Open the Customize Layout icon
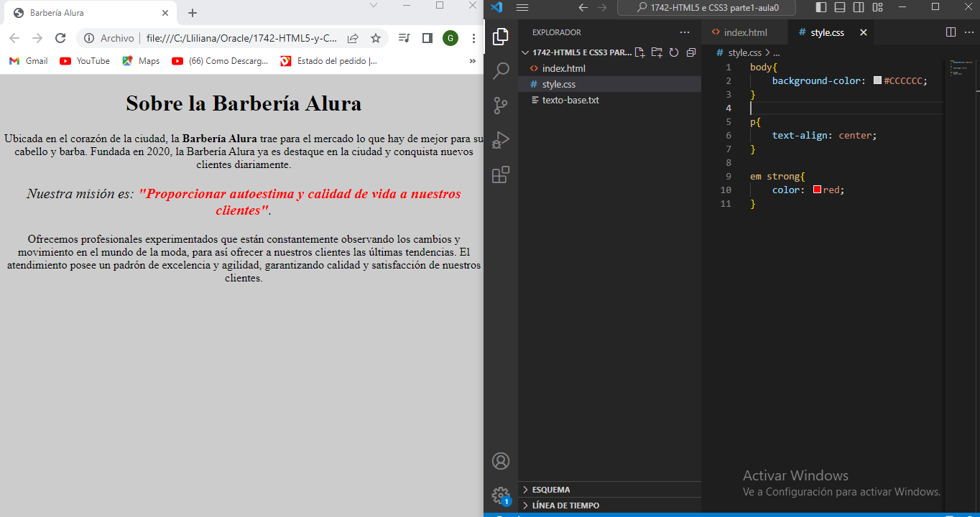980x517 pixels. tap(877, 7)
